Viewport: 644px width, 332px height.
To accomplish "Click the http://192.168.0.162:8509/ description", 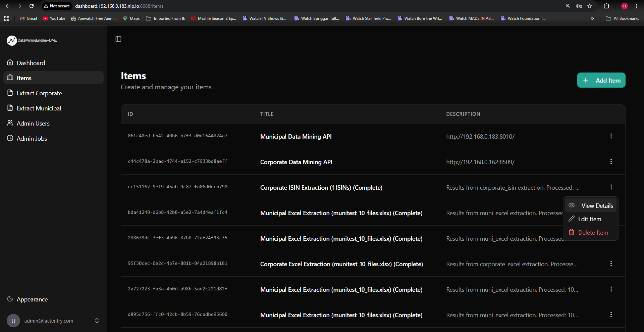I will 480,162.
